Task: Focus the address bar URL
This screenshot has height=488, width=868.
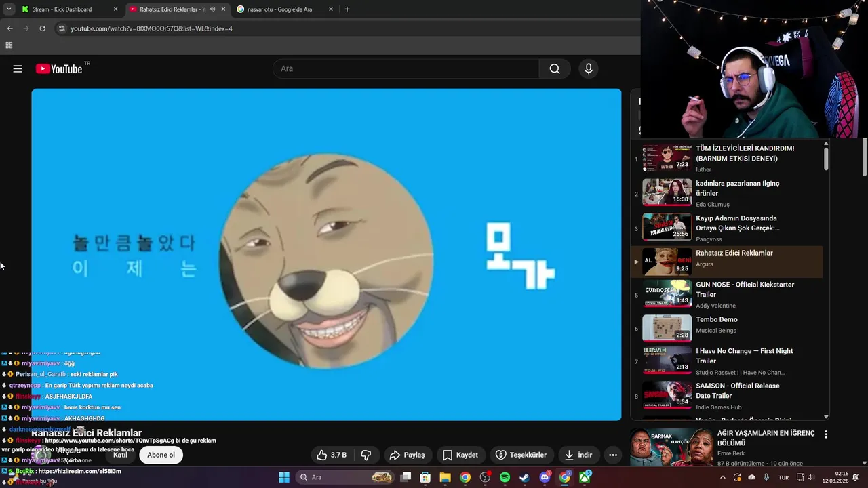Action: pos(152,28)
